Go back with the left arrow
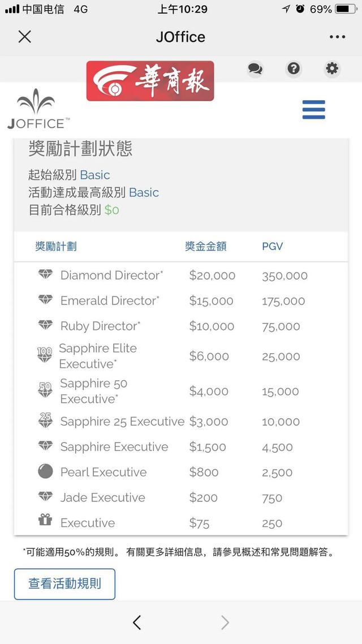This screenshot has width=362, height=644. tap(137, 622)
